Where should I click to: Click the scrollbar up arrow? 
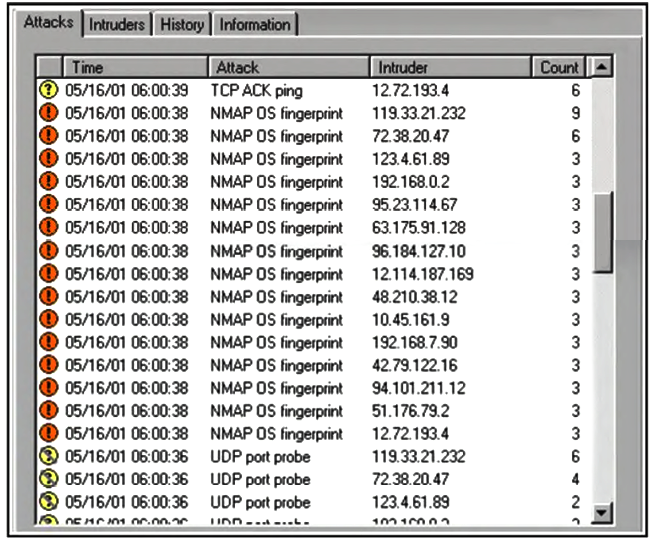[x=601, y=68]
